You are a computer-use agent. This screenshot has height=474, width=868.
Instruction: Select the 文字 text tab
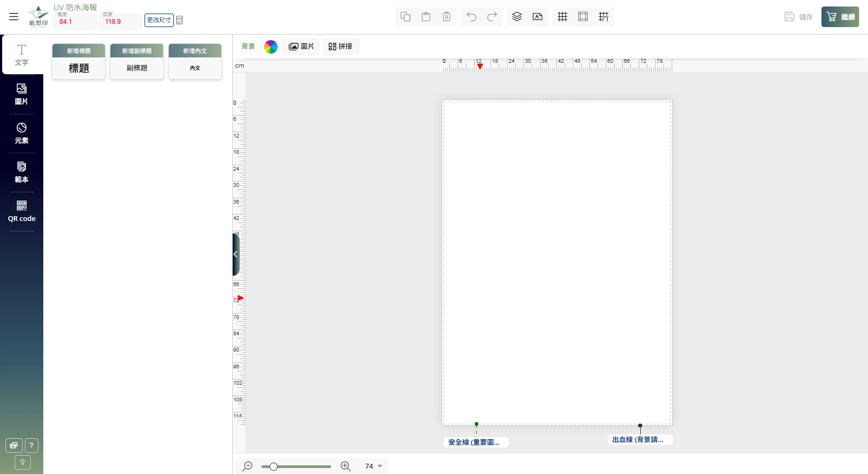pyautogui.click(x=22, y=55)
